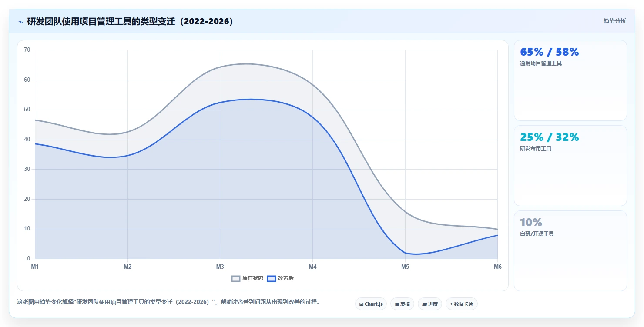Click the 70 y-axis tick label
This screenshot has height=327, width=644.
pyautogui.click(x=27, y=50)
